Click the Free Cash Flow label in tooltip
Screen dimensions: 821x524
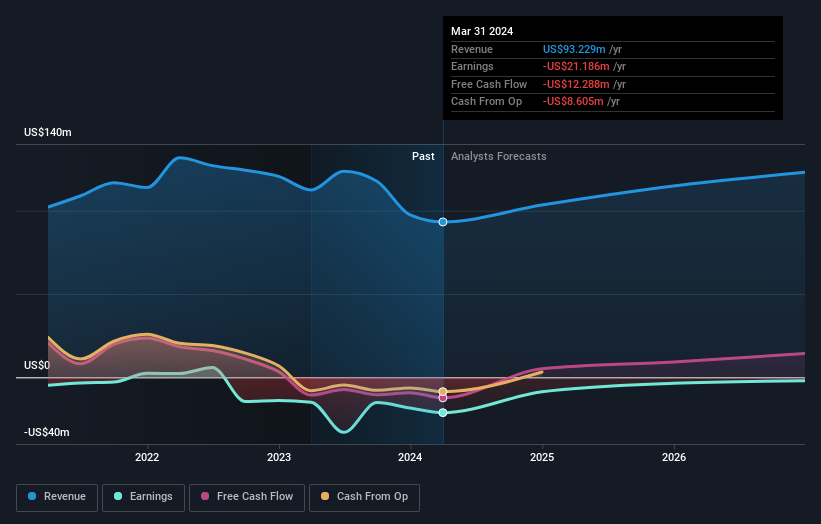[489, 84]
